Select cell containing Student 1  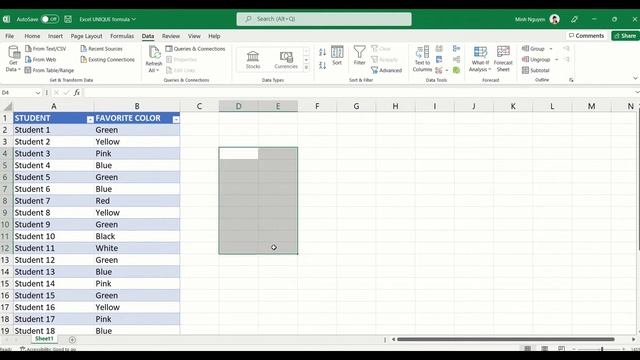[53, 130]
